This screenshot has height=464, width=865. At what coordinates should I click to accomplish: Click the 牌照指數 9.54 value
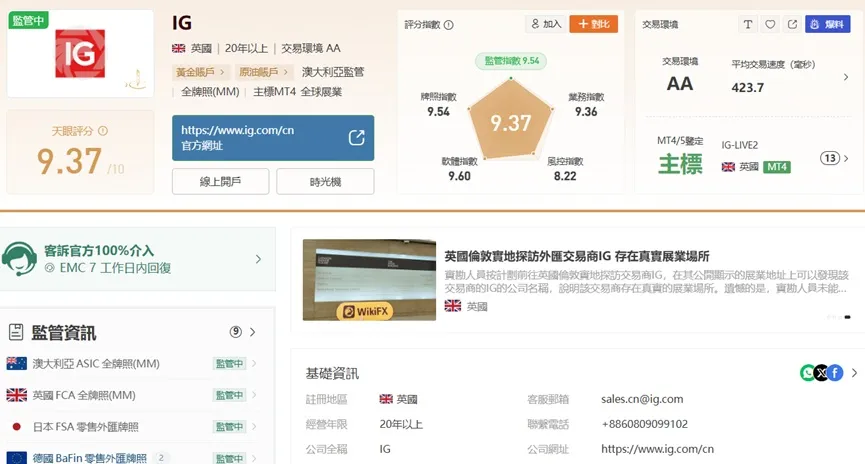(x=439, y=111)
